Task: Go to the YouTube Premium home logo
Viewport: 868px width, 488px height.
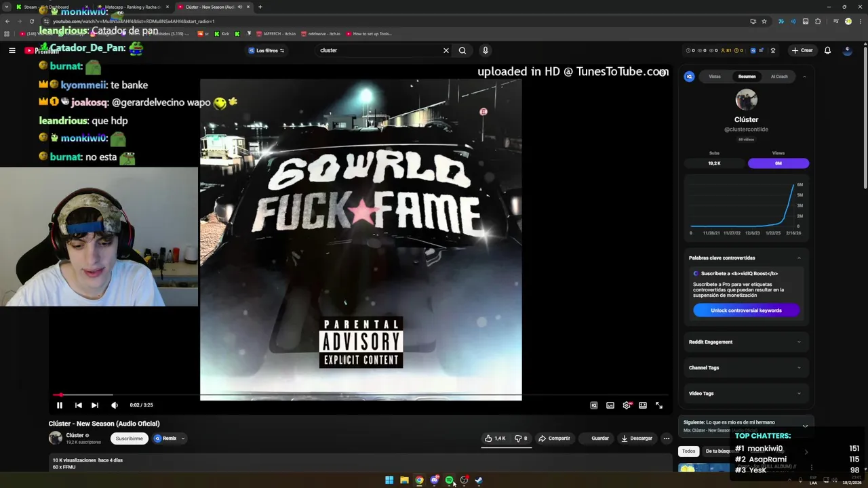Action: pos(42,51)
